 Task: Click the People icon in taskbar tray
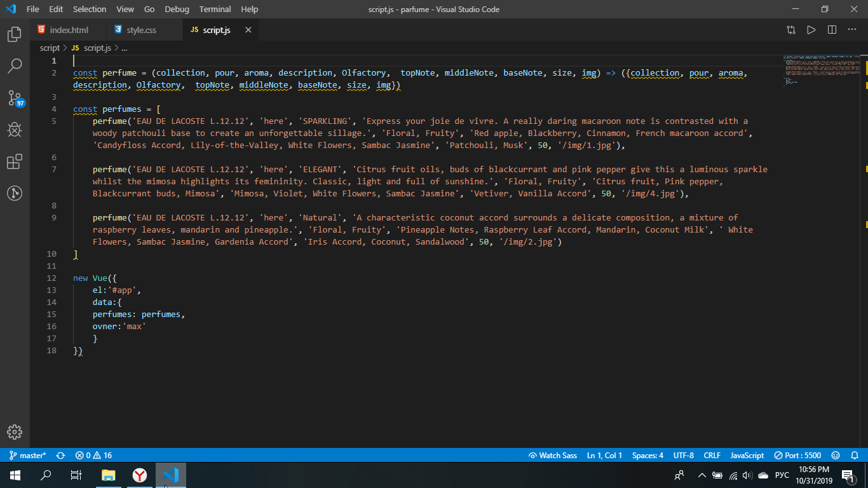coord(679,475)
